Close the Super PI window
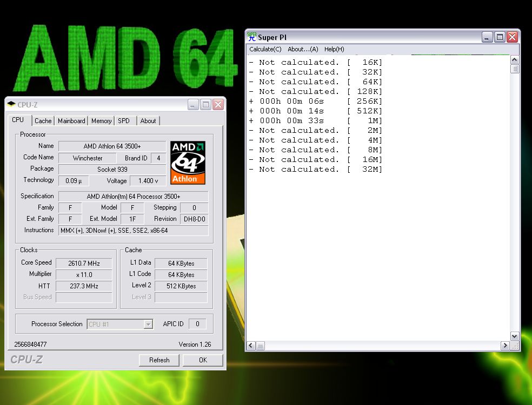532x405 pixels. point(513,37)
